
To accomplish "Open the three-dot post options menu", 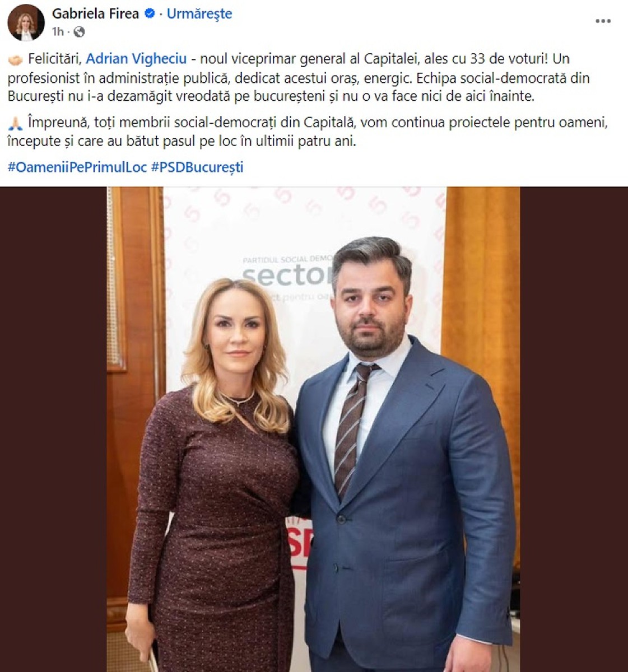I will click(603, 21).
